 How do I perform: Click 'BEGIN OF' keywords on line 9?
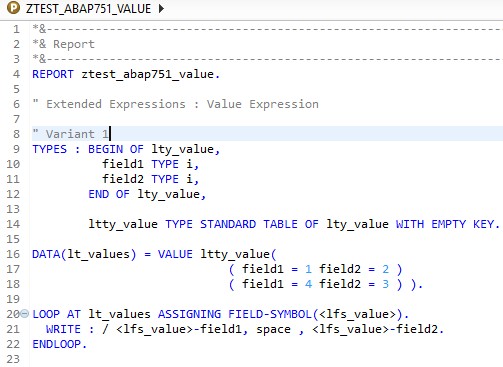(x=116, y=149)
